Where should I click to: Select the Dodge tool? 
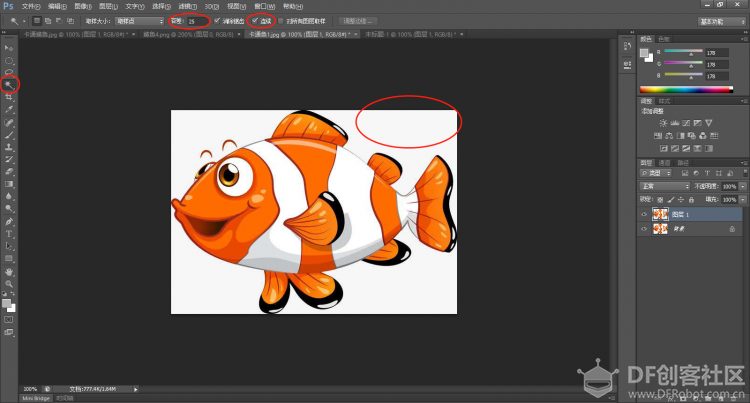pos(9,208)
